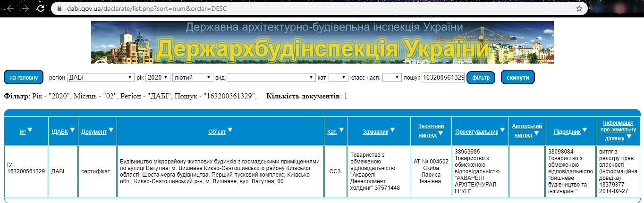Click the lock icon in the address bar
This screenshot has width=644, height=203.
click(59, 8)
